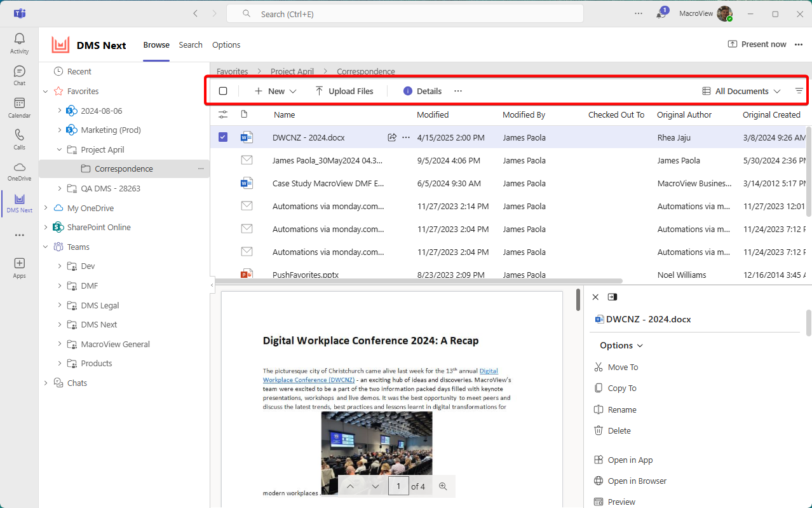This screenshot has height=508, width=812.
Task: Share the DWCNZ - 2024.docx file
Action: click(392, 137)
